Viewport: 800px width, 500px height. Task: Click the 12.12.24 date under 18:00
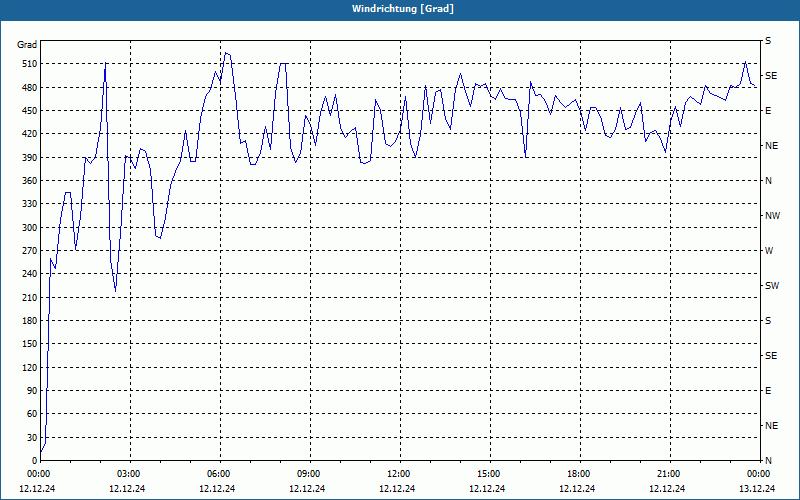[x=578, y=488]
